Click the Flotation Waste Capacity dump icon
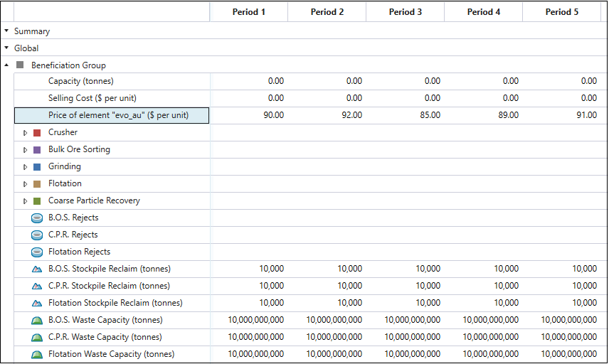The image size is (609, 364). click(x=37, y=355)
